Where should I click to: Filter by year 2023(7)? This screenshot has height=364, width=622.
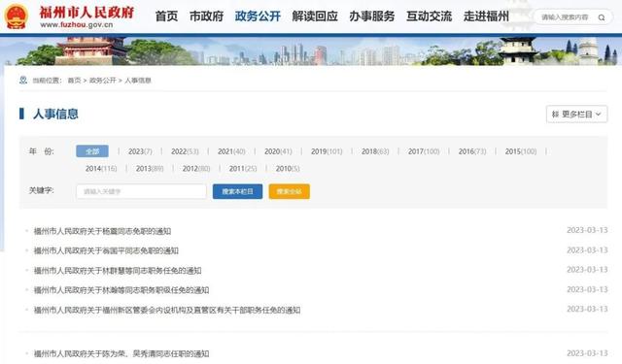[x=140, y=151]
